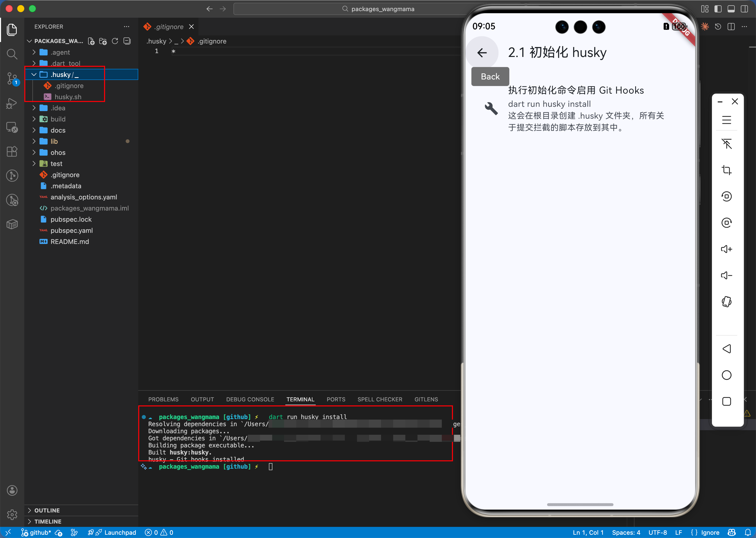Click the github branch in status bar
Viewport: 756px width, 538px height.
click(36, 532)
